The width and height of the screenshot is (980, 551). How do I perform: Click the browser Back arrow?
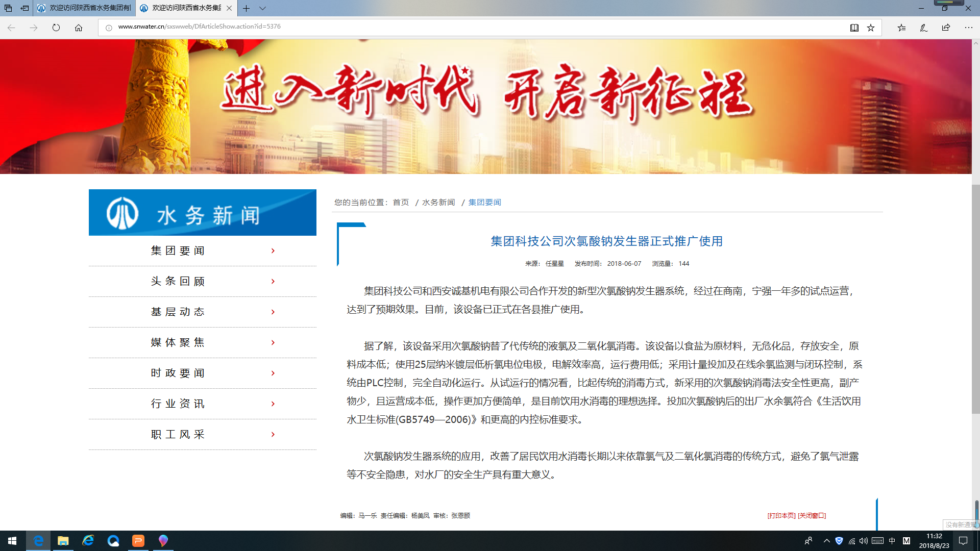click(x=11, y=28)
